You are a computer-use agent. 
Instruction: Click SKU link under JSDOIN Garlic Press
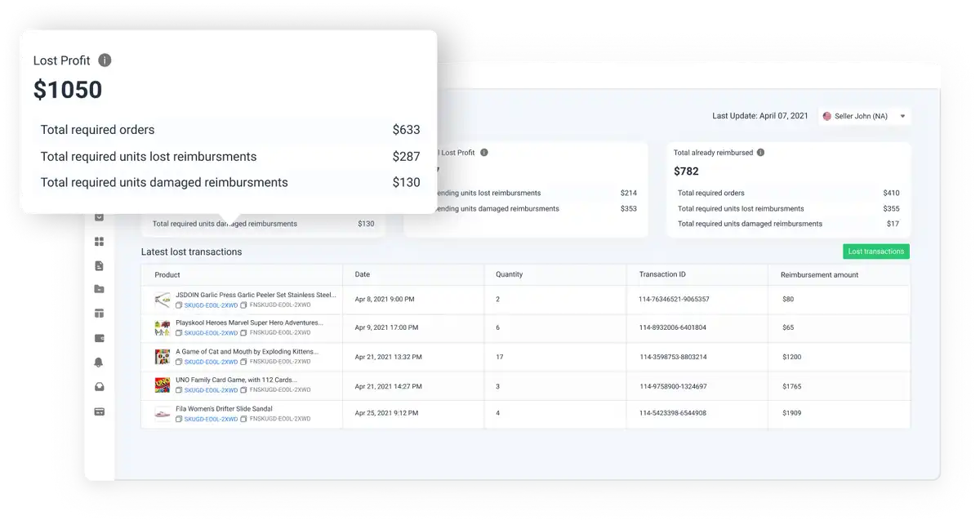click(x=211, y=305)
